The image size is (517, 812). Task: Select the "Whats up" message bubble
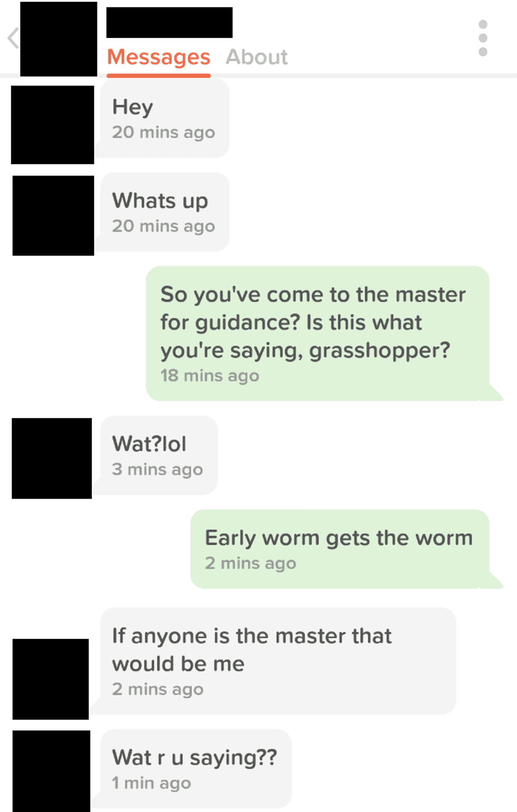coord(165,212)
